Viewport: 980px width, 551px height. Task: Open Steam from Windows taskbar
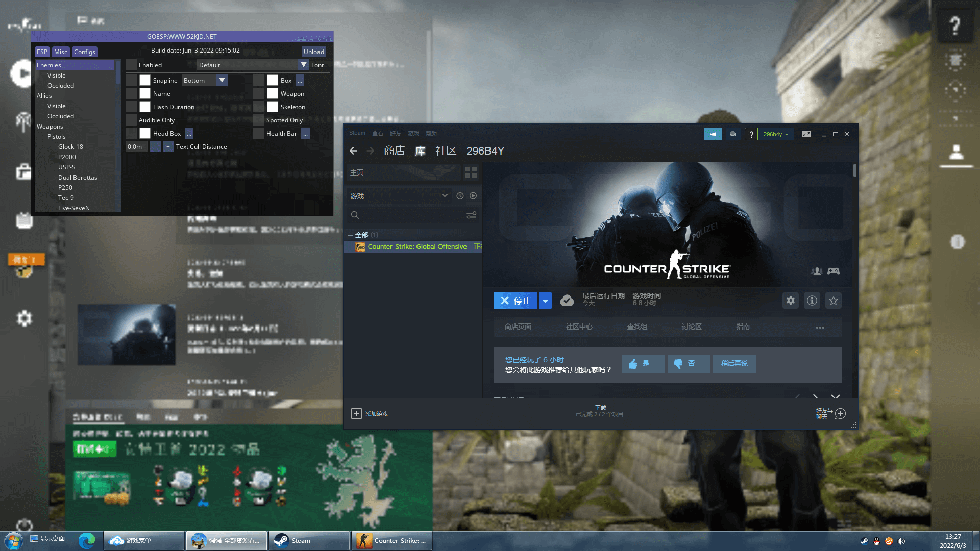tap(309, 541)
